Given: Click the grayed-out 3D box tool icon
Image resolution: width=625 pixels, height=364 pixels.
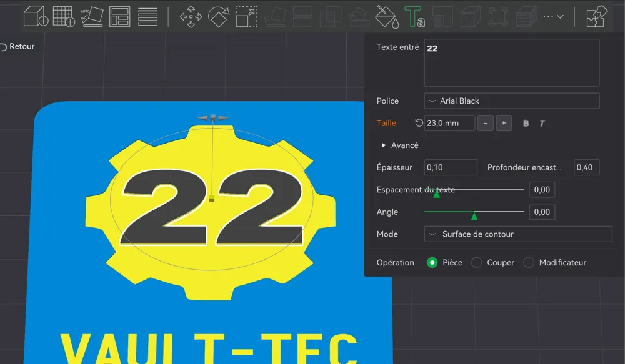Looking at the screenshot, I should click(x=471, y=17).
